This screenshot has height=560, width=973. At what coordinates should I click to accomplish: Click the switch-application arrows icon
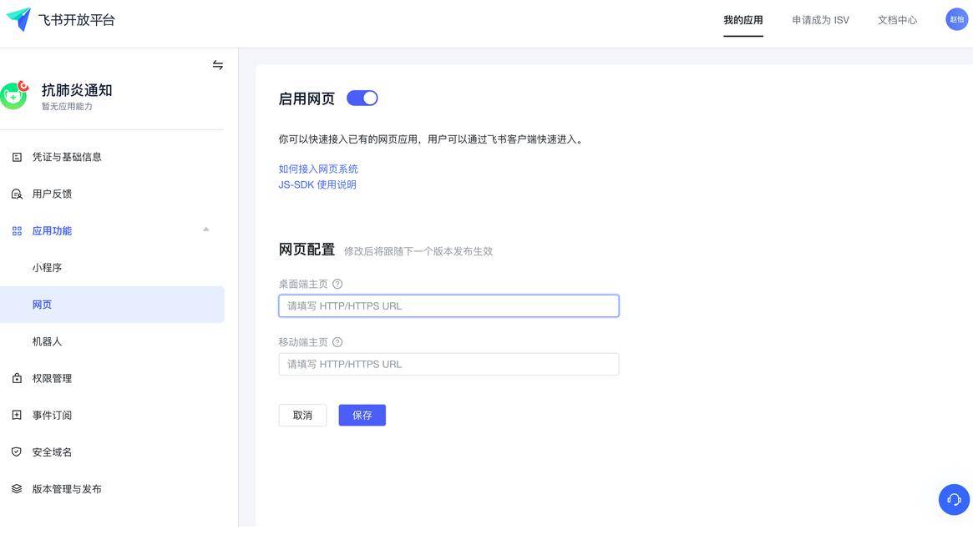pos(217,65)
